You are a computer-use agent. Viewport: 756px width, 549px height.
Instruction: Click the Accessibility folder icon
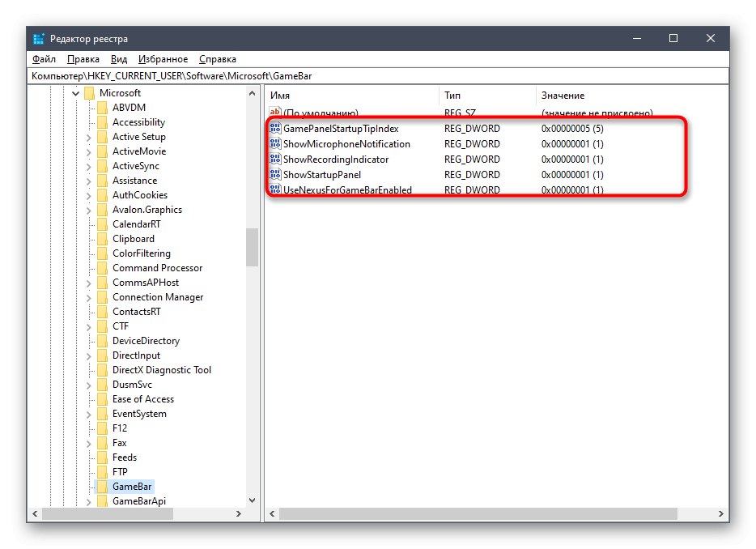tap(102, 122)
